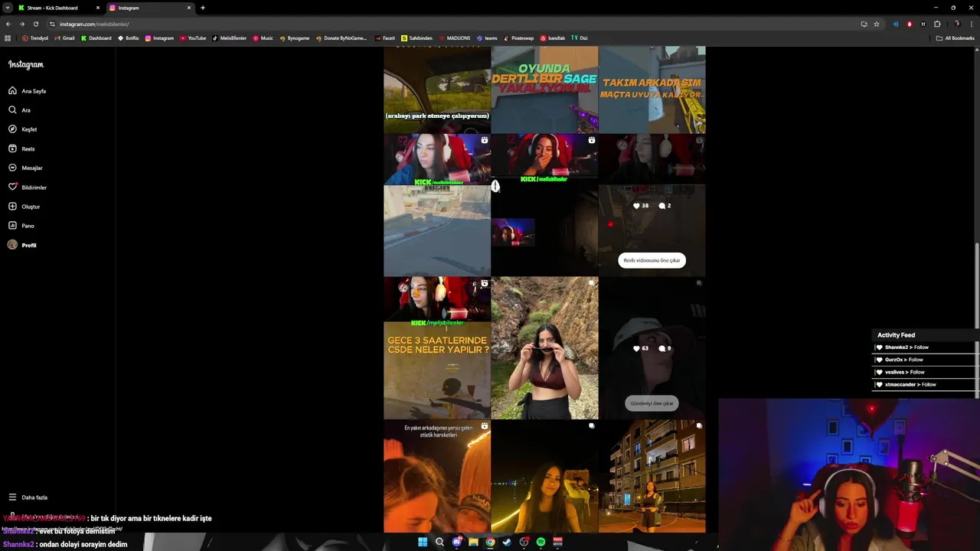Image resolution: width=980 pixels, height=551 pixels.
Task: Open Chrome tab search dropdown
Action: click(x=6, y=8)
